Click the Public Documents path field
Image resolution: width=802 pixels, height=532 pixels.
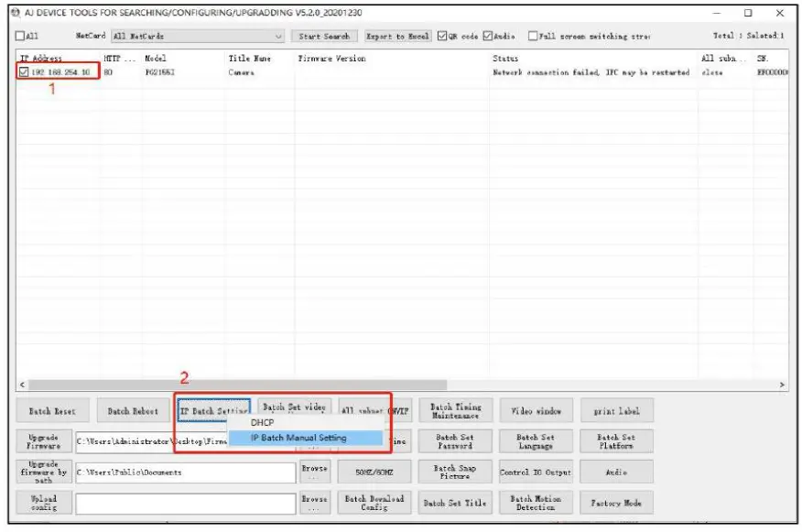click(x=185, y=472)
